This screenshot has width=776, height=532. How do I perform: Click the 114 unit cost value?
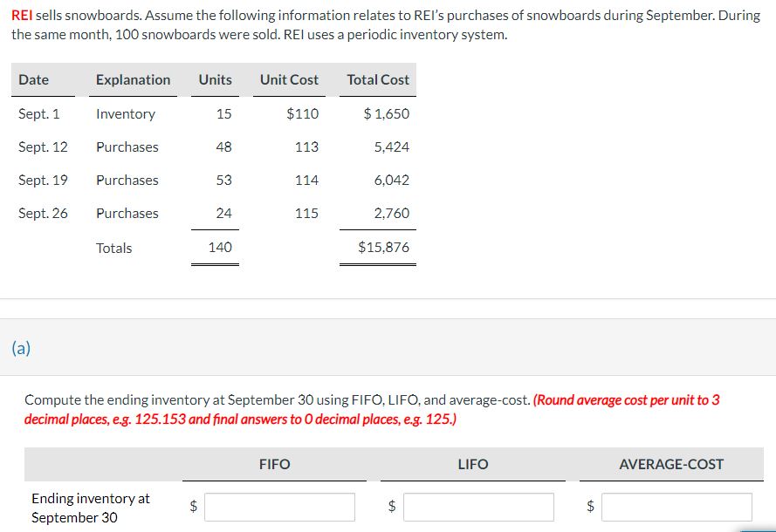click(x=307, y=180)
